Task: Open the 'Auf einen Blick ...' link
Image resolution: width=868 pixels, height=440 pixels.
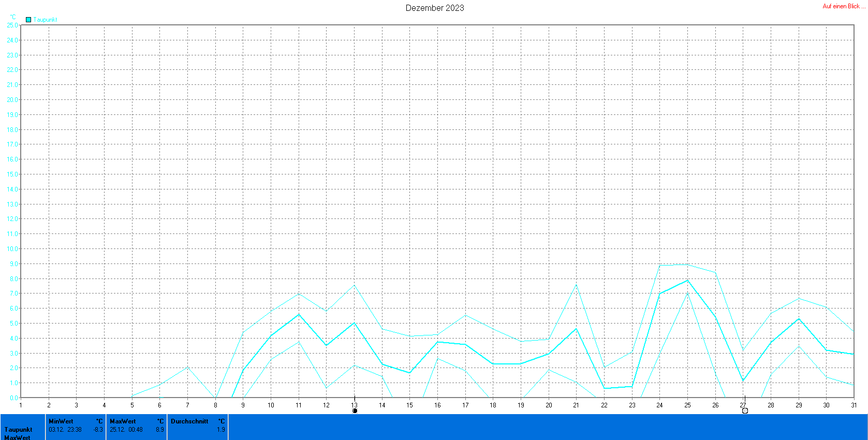Action: (844, 6)
